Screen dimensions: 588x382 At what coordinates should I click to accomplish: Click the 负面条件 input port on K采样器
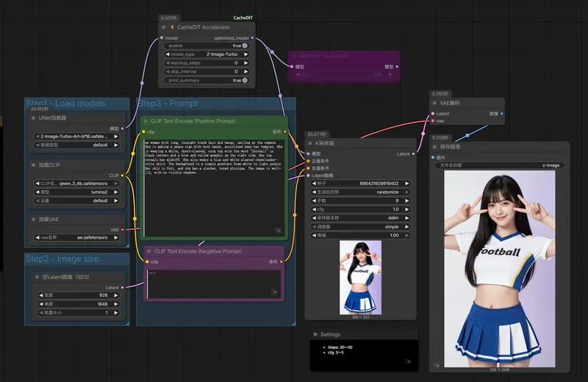point(308,168)
